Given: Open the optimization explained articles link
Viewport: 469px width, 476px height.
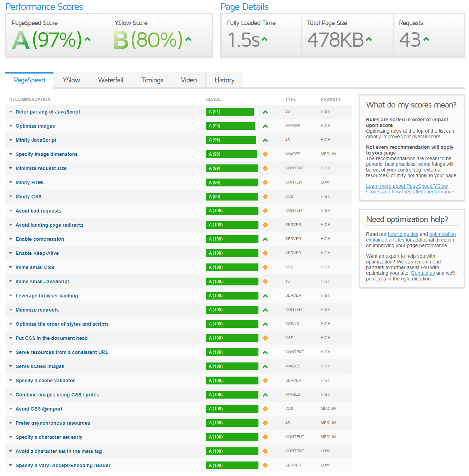Looking at the screenshot, I should point(411,237).
